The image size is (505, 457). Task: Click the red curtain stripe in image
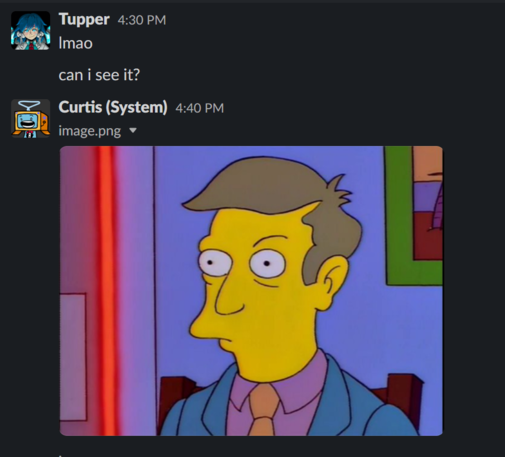click(x=108, y=291)
